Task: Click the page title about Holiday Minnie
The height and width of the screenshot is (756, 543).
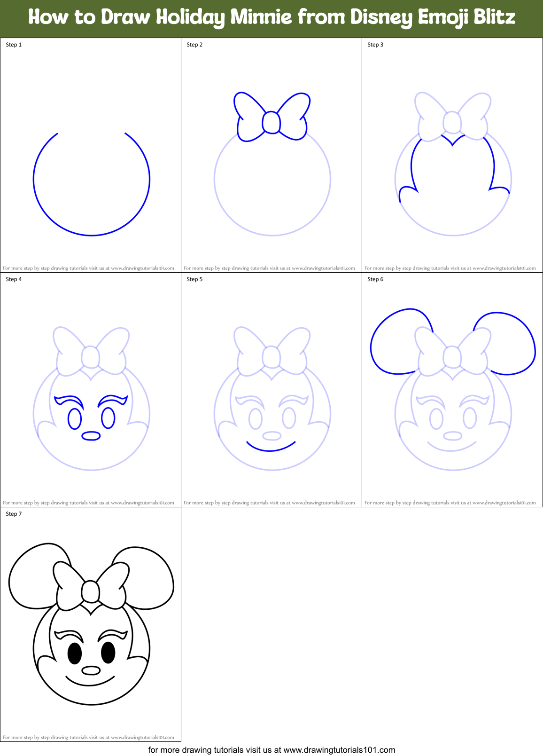Action: pyautogui.click(x=271, y=17)
